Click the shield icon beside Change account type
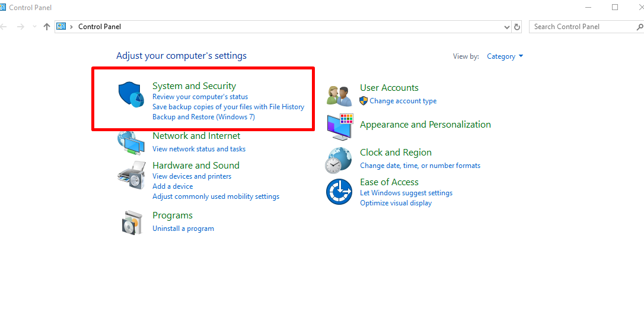 click(364, 101)
